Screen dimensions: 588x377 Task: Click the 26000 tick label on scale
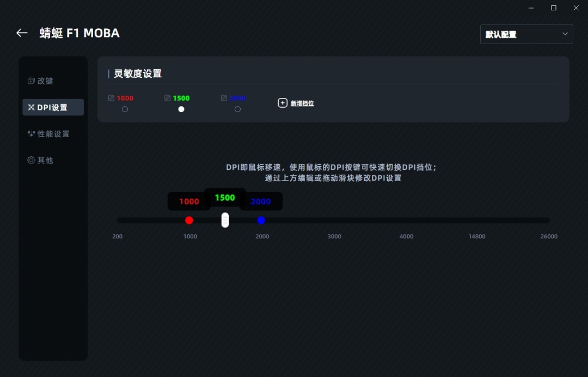(549, 237)
